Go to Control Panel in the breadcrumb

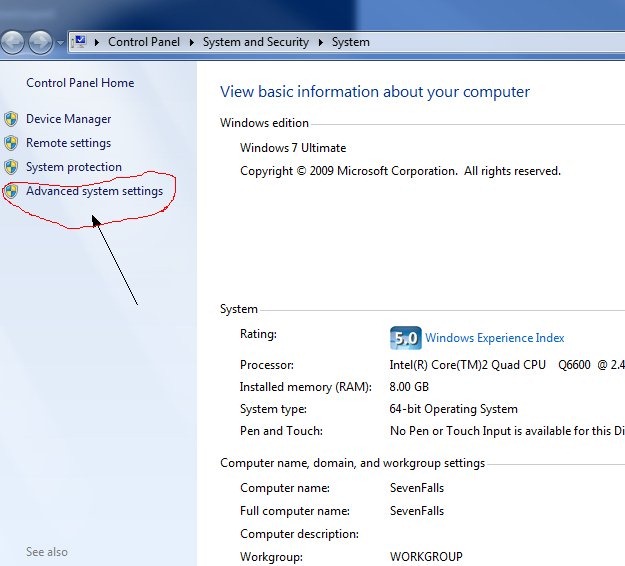[146, 42]
